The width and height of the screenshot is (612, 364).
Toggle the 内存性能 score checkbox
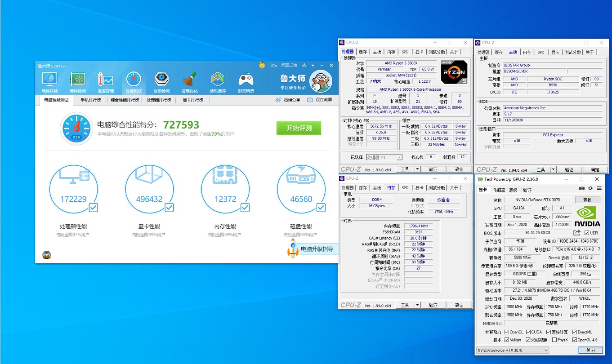[x=245, y=207]
